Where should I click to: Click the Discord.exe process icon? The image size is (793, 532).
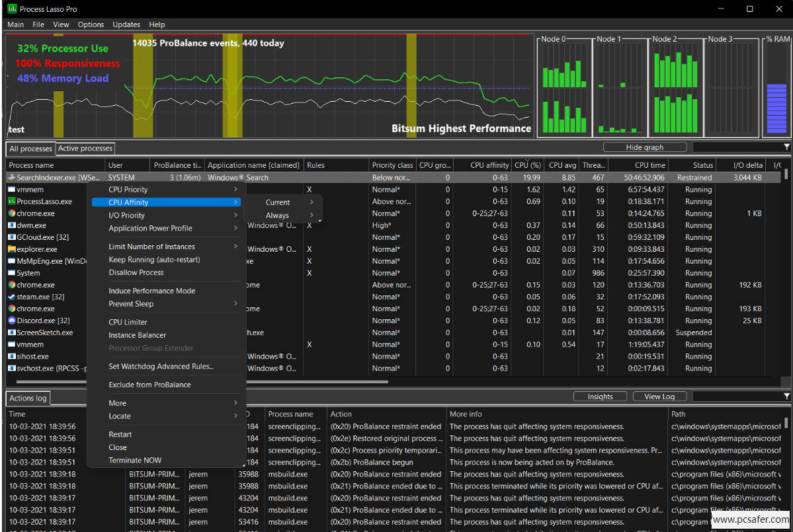pyautogui.click(x=11, y=321)
